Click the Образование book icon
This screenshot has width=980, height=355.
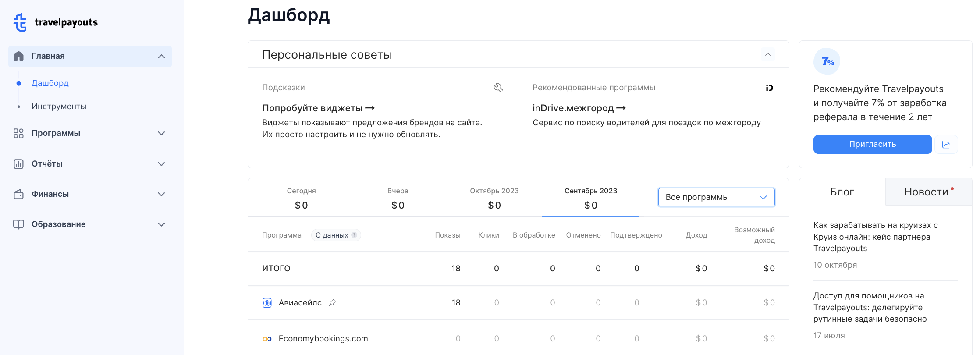[x=18, y=224]
